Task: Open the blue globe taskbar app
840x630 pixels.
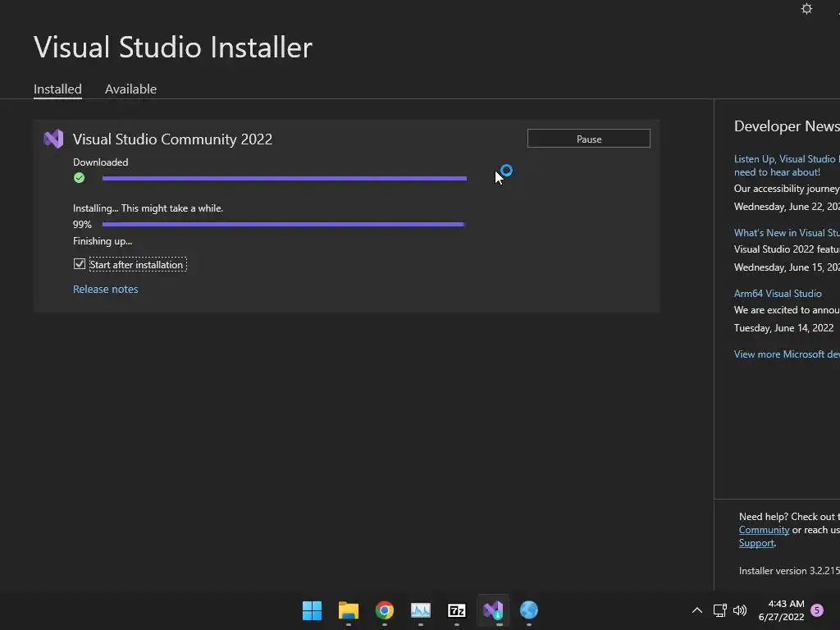Action: point(529,610)
